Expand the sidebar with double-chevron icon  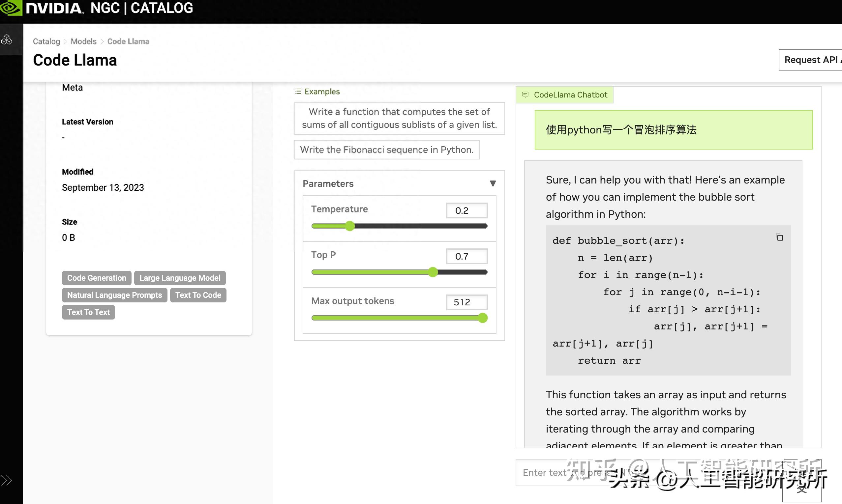click(x=7, y=480)
